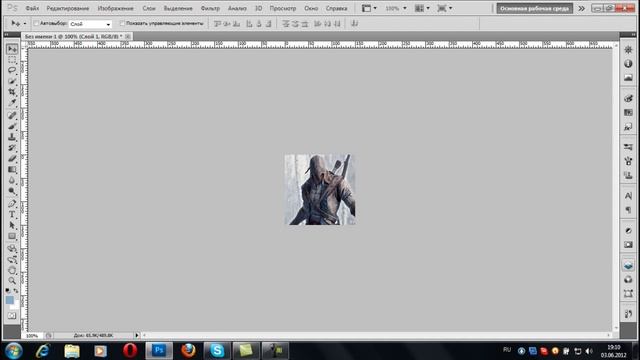Open the Swatches panel icon
Image resolution: width=640 pixels, height=360 pixels.
(x=628, y=112)
